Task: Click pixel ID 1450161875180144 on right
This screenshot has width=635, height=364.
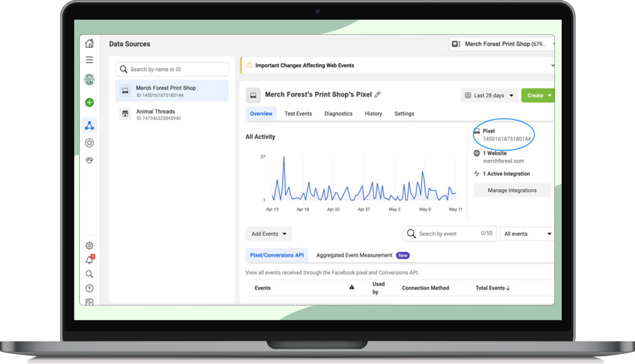Action: 507,139
